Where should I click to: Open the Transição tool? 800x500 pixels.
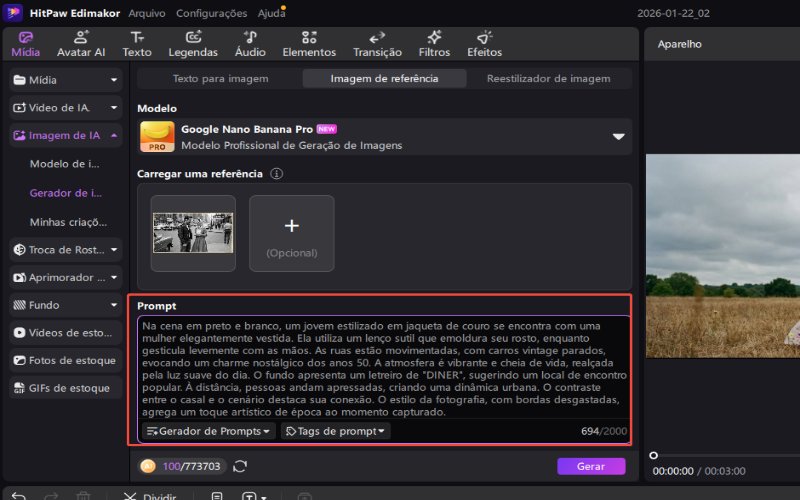point(377,44)
